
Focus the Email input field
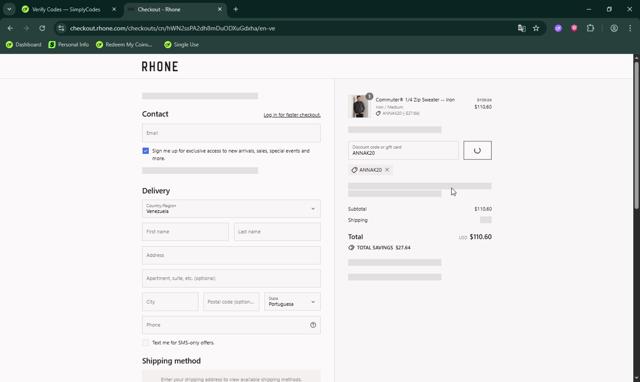(231, 133)
